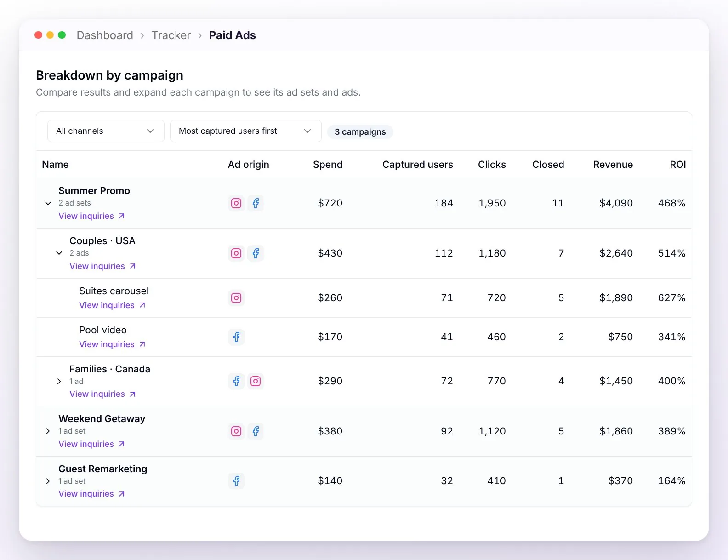Expand the Weekend Getaway campaign

(48, 431)
